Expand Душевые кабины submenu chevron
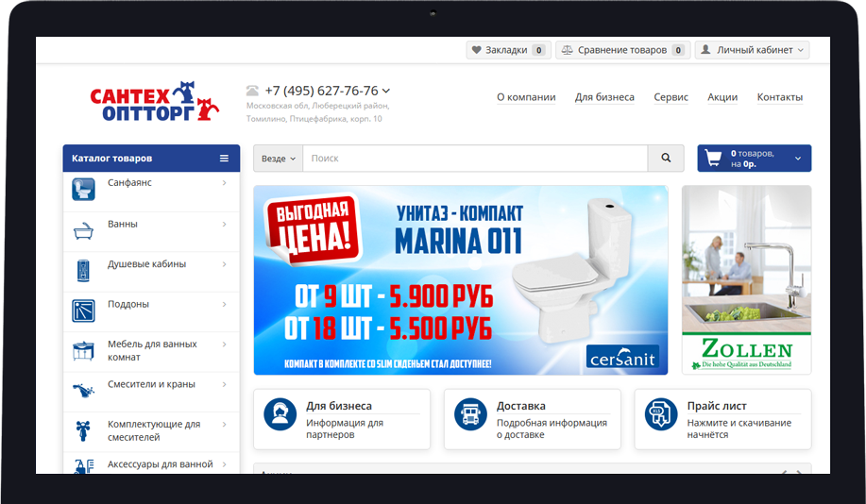 click(x=224, y=264)
